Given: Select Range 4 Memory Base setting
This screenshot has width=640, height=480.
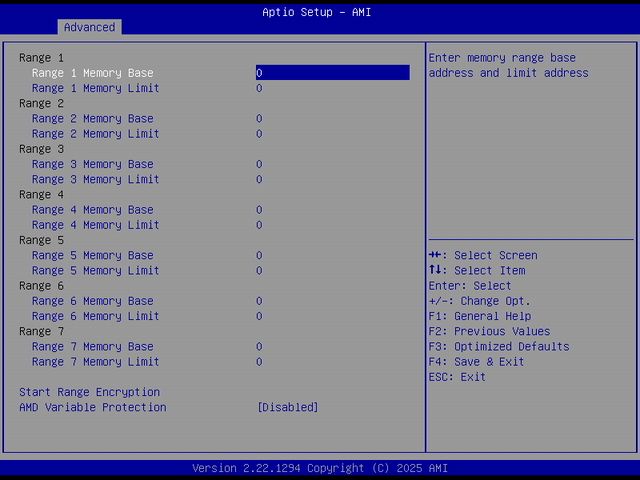Looking at the screenshot, I should click(x=93, y=210).
